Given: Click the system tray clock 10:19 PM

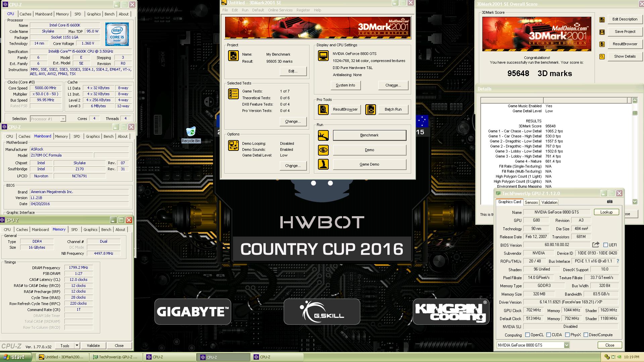Looking at the screenshot, I should click(631, 358).
